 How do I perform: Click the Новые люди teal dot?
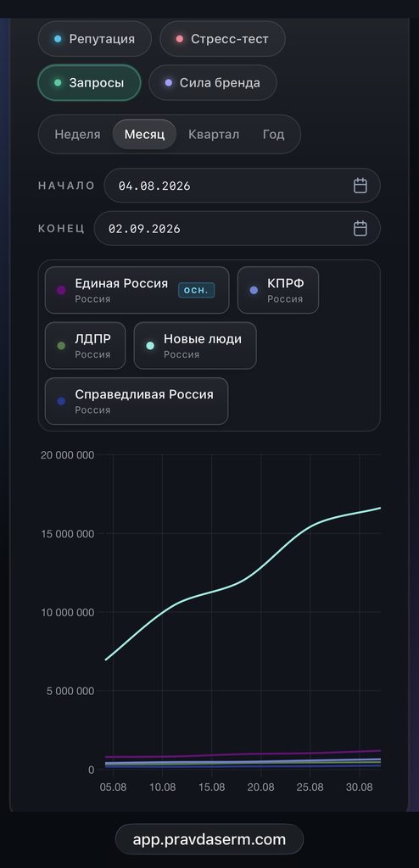(x=150, y=346)
